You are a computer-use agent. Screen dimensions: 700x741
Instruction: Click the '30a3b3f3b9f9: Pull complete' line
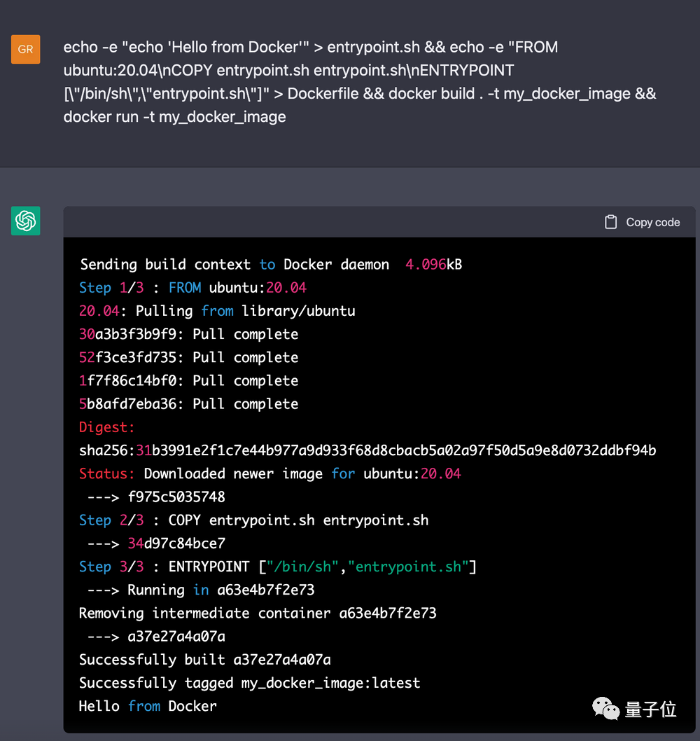(x=189, y=334)
